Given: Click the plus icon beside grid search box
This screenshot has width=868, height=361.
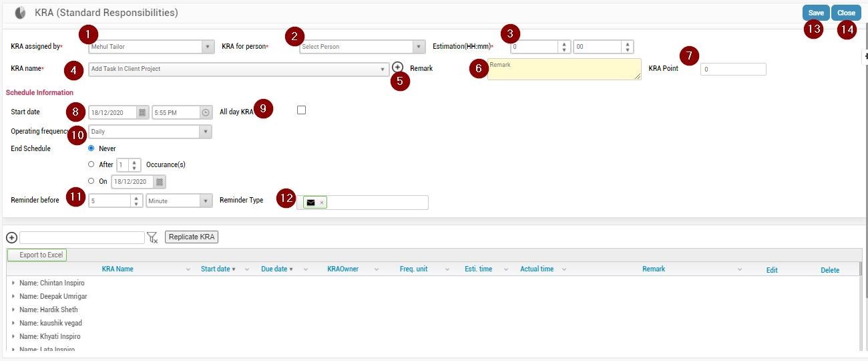Looking at the screenshot, I should [x=11, y=238].
